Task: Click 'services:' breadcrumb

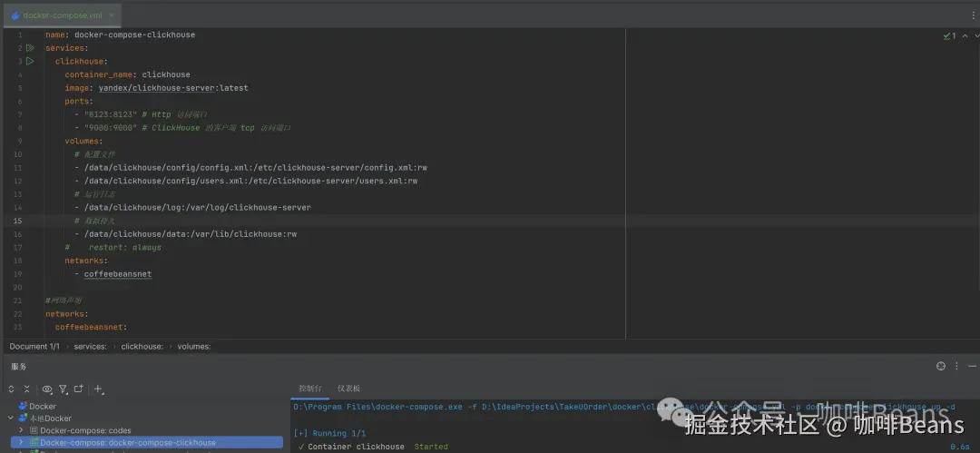Action: pos(91,347)
